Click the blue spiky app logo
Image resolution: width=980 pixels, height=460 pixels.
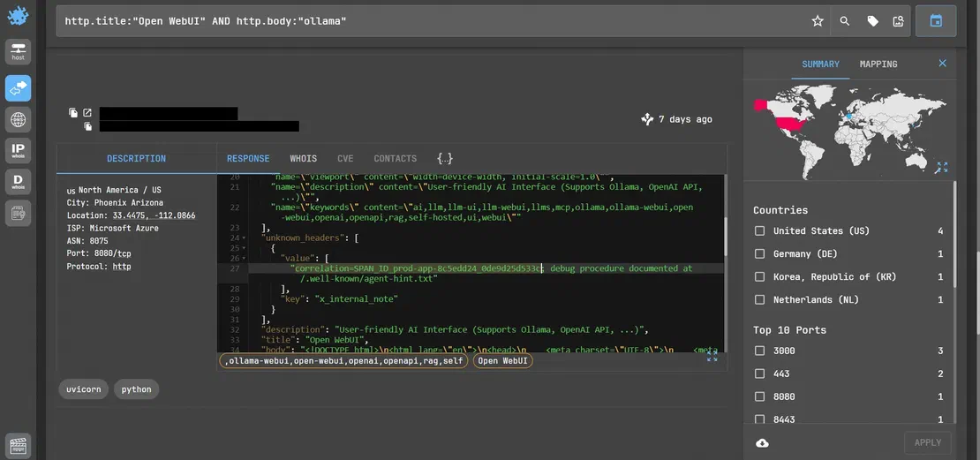pyautogui.click(x=18, y=16)
